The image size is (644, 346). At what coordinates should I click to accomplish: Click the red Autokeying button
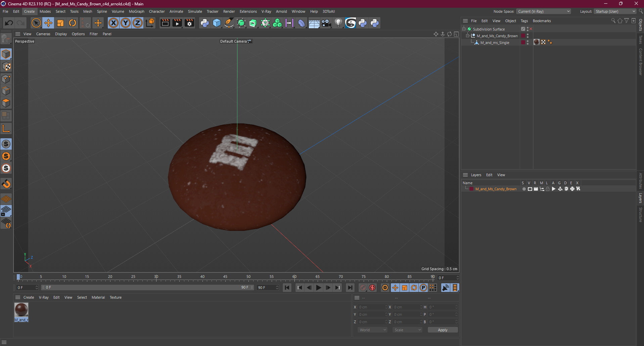coord(372,288)
